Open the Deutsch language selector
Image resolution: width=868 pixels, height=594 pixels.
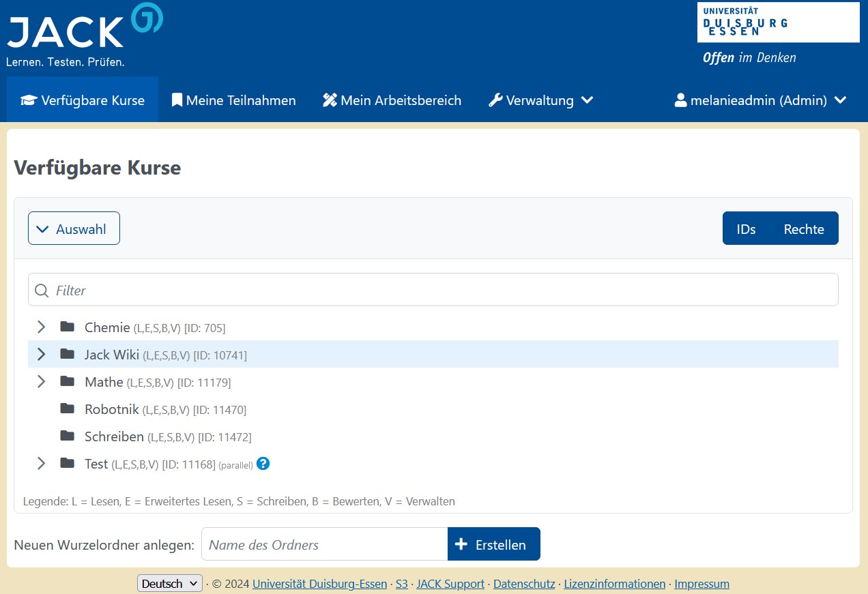[170, 584]
